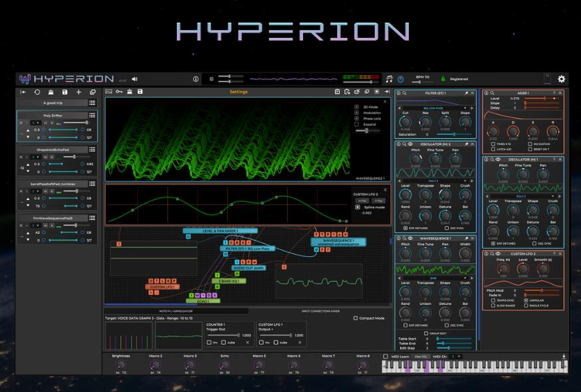The height and width of the screenshot is (392, 581).
Task: Click the Brightness macro knob
Action: (121, 365)
